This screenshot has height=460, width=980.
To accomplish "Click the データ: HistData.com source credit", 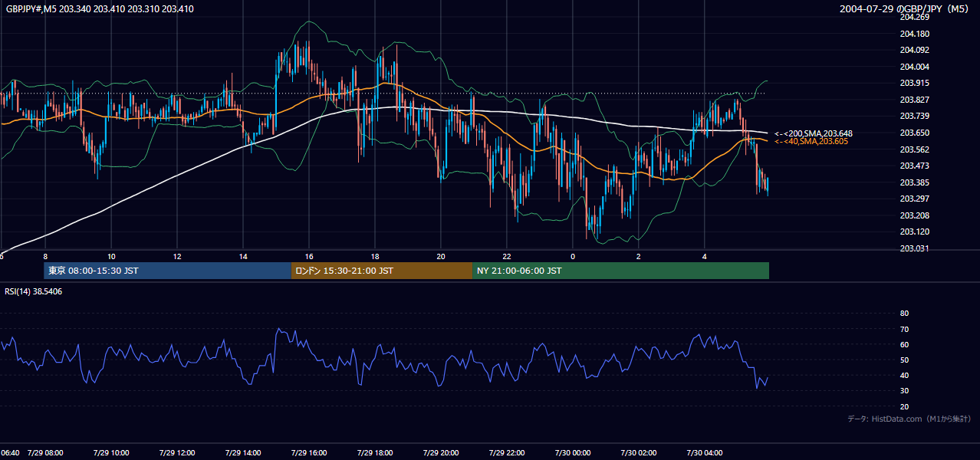I will pos(909,419).
